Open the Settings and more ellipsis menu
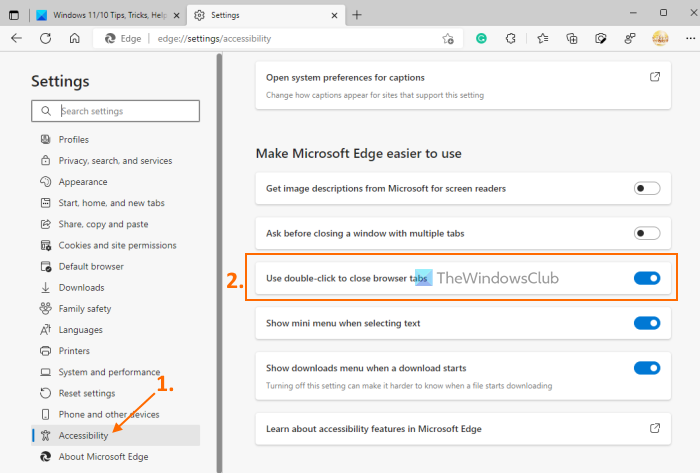Screen dimensions: 700x473 pyautogui.click(x=690, y=39)
